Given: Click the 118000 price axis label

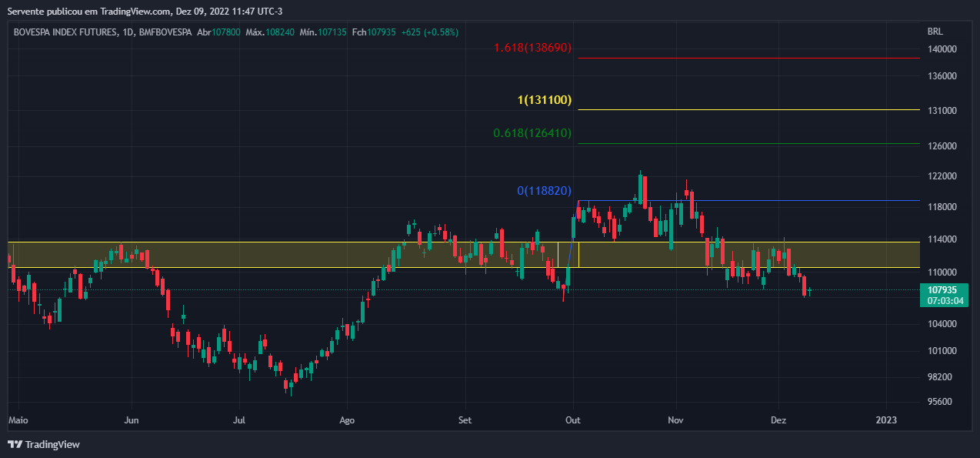Looking at the screenshot, I should pyautogui.click(x=942, y=207).
